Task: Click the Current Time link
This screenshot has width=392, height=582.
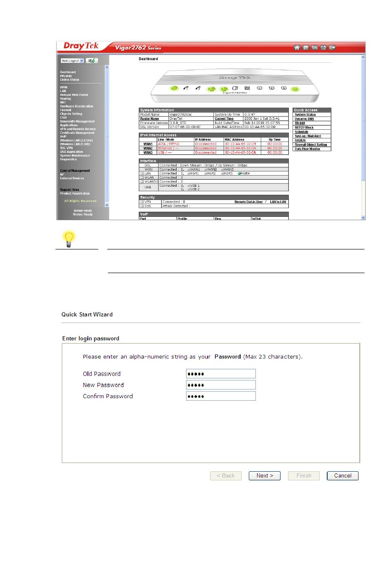Action: coord(224,119)
